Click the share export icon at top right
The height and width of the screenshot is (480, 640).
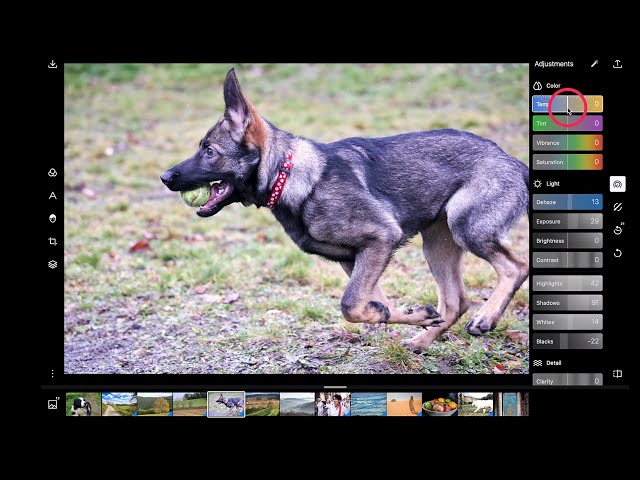click(x=618, y=64)
